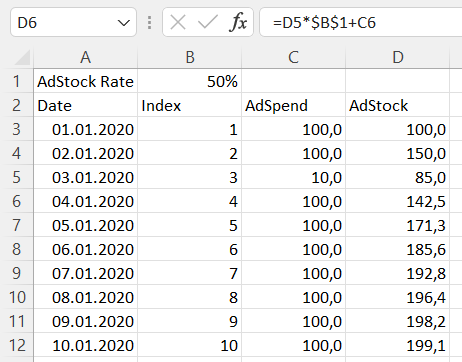Screen dimensions: 462x362
Task: Click the Select All corner triangle
Action: click(23, 58)
